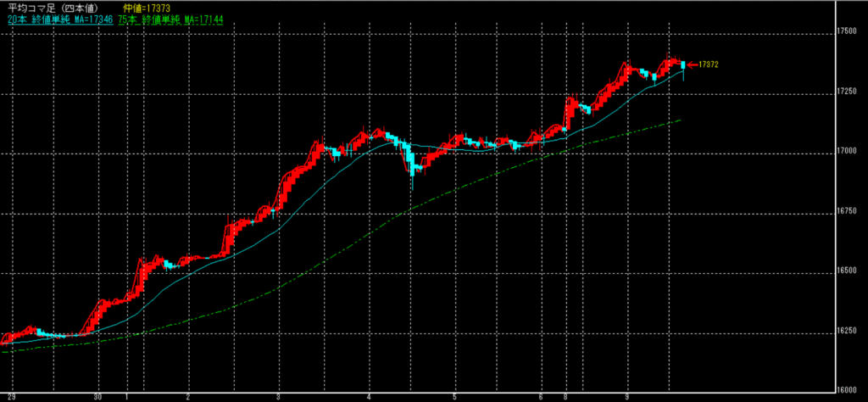Select date marker 3 on time axis
The height and width of the screenshot is (402, 868).
pyautogui.click(x=278, y=396)
